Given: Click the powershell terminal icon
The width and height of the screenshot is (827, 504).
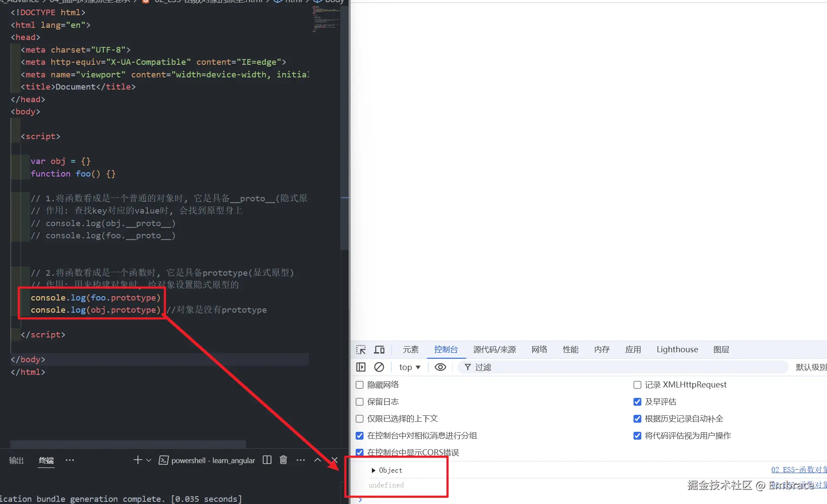Looking at the screenshot, I should (163, 460).
